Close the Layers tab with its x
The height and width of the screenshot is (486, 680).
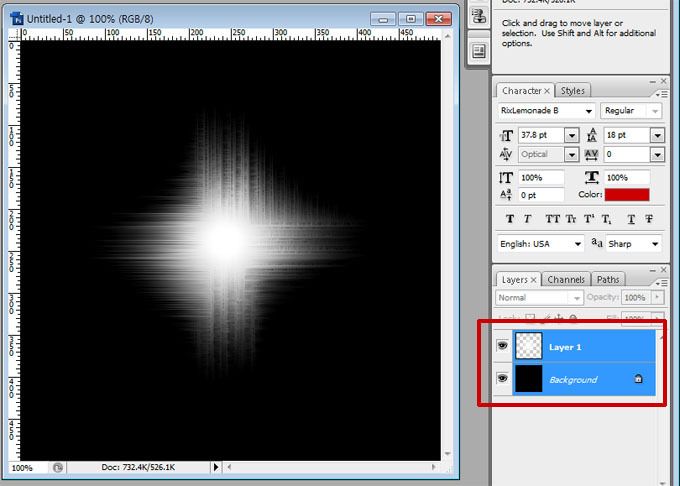[533, 280]
